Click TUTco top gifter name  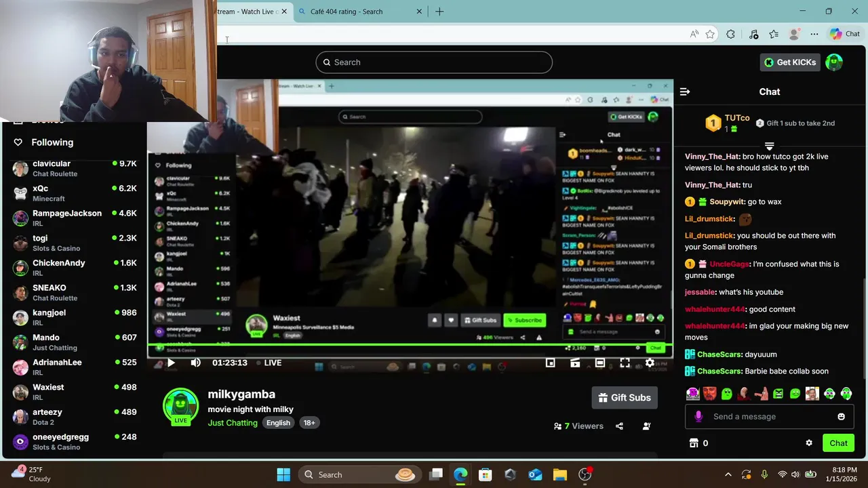[x=737, y=118]
